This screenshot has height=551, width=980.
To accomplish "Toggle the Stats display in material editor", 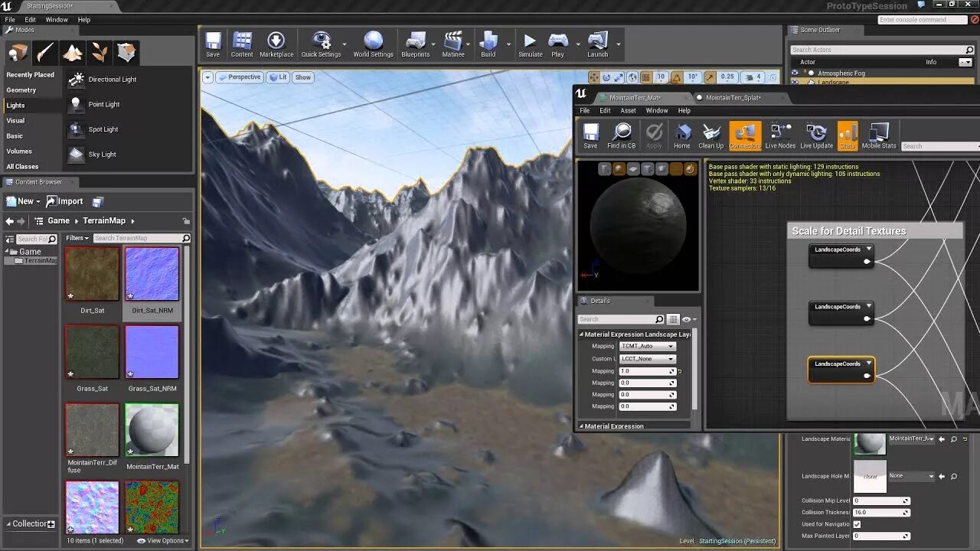I will [847, 135].
